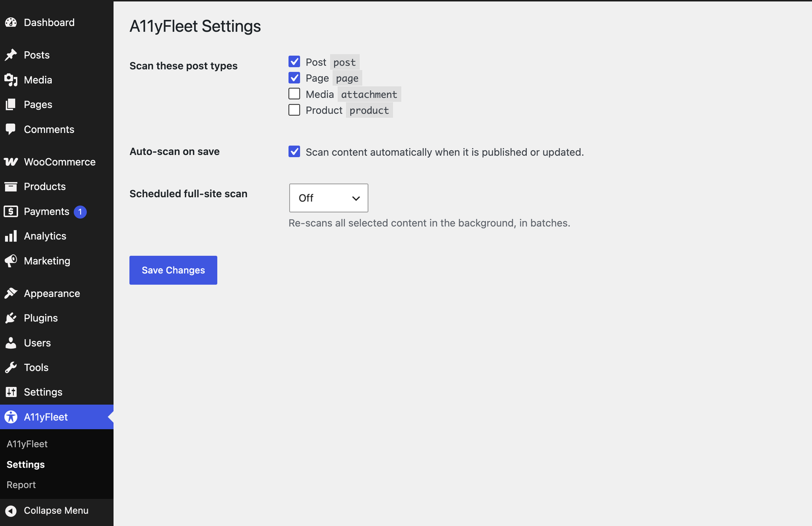Open the WordPress Settings menu label

click(x=43, y=392)
